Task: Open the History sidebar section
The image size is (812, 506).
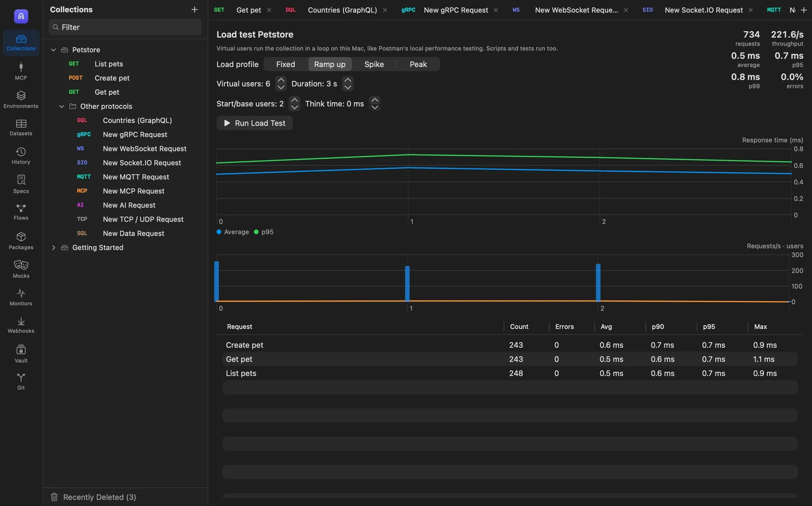Action: click(21, 156)
